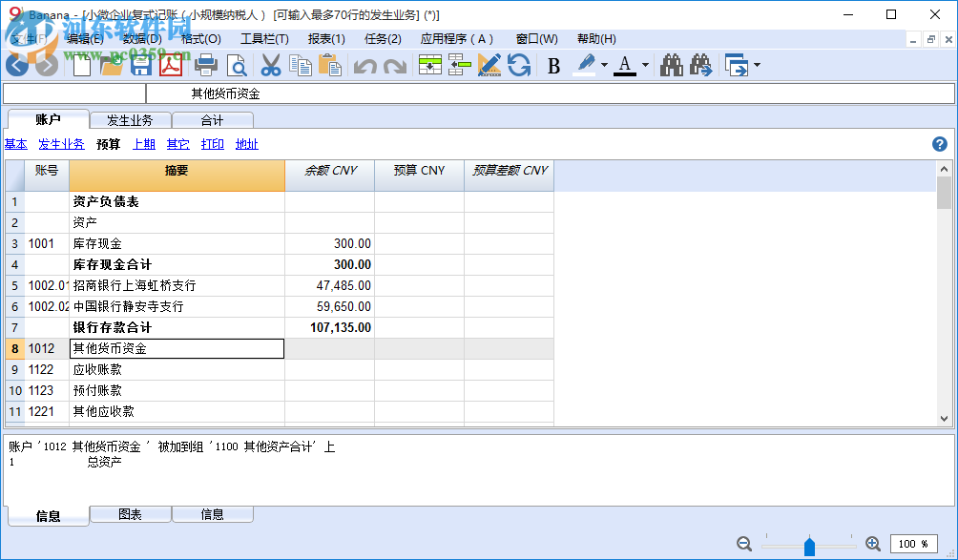Image resolution: width=958 pixels, height=560 pixels.
Task: Switch to the 图表 panel tab
Action: pos(130,514)
